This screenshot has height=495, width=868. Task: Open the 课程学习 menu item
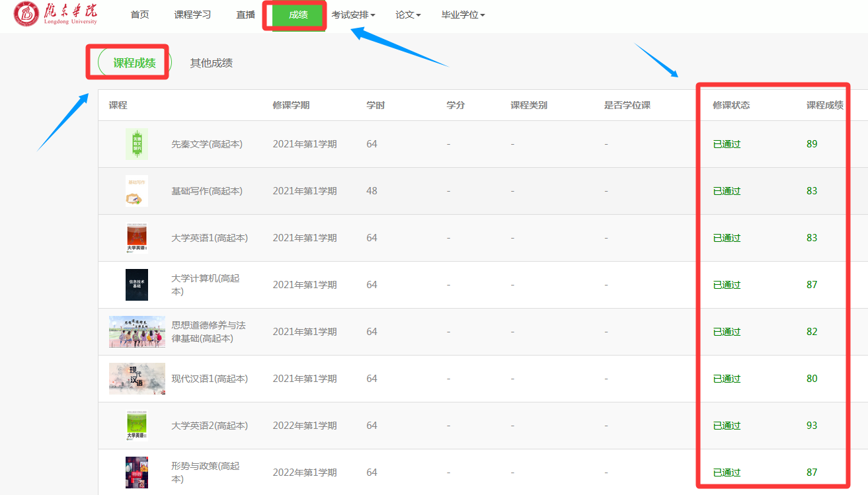coord(192,15)
